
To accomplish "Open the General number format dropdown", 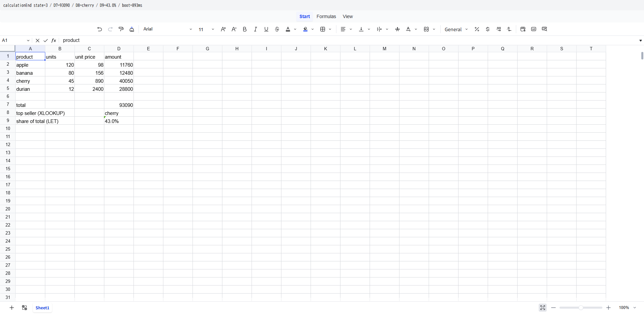I will (456, 29).
